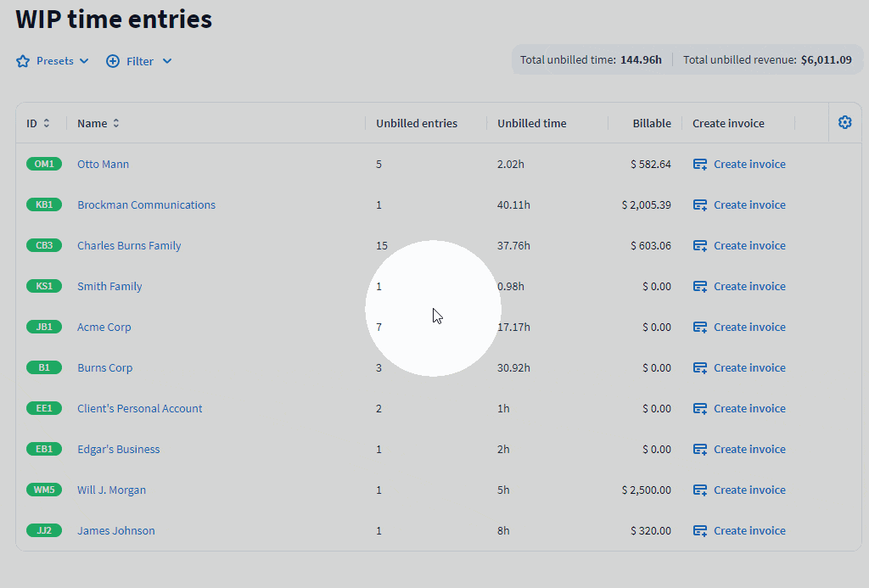Click the plus-circle icon beside Filter
The height and width of the screenshot is (588, 869).
click(113, 61)
